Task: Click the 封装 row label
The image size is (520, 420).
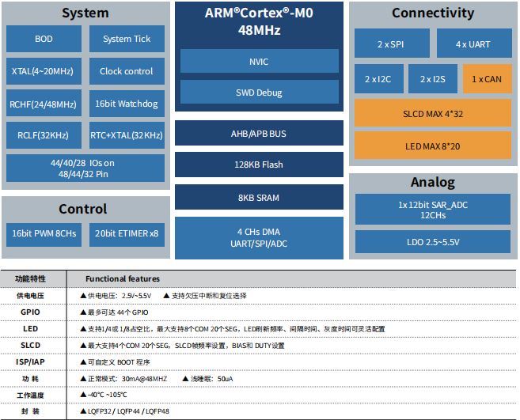Action: pyautogui.click(x=30, y=411)
